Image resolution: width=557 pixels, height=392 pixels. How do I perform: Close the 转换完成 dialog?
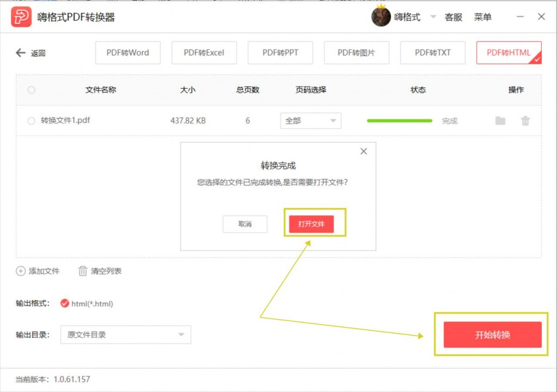point(363,151)
